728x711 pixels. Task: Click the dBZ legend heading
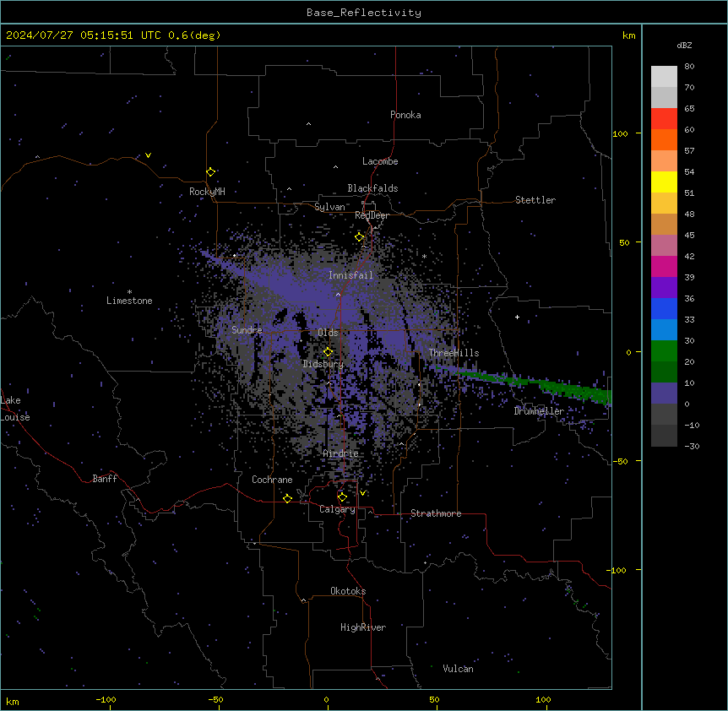point(684,45)
